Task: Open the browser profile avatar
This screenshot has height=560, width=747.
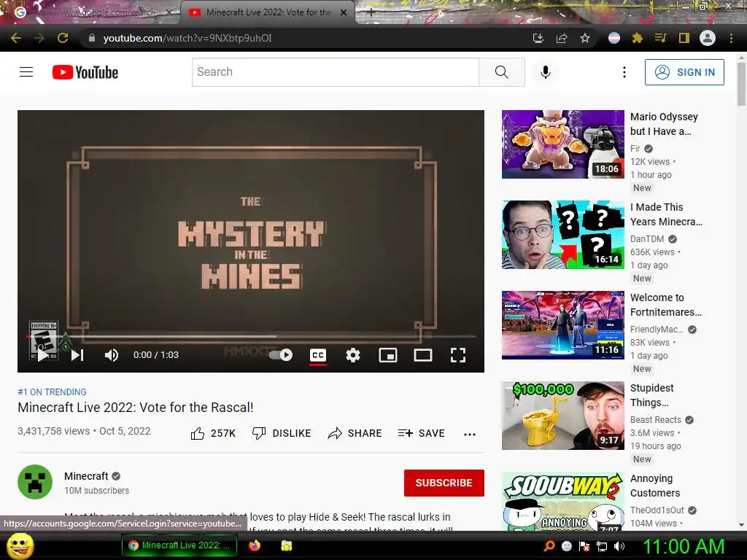Action: pyautogui.click(x=708, y=38)
